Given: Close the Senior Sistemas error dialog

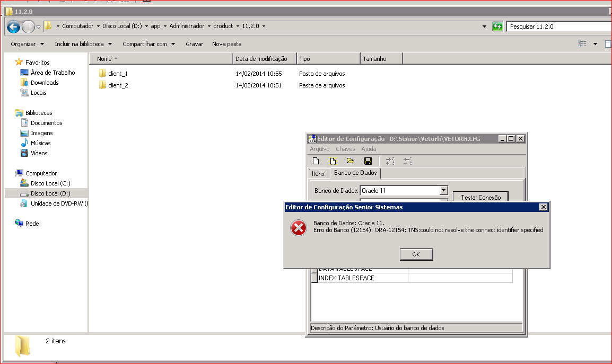Looking at the screenshot, I should point(543,207).
